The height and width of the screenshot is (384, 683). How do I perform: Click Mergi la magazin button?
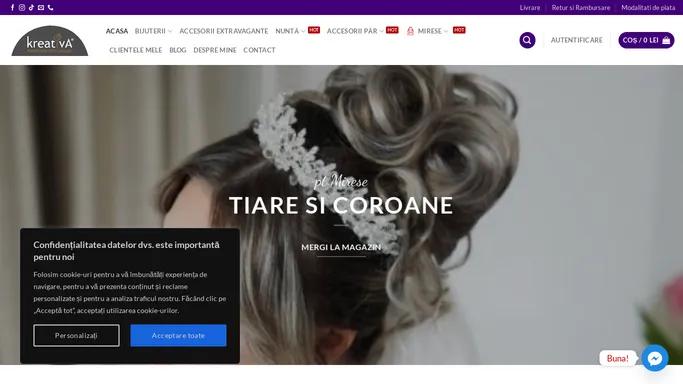[341, 247]
